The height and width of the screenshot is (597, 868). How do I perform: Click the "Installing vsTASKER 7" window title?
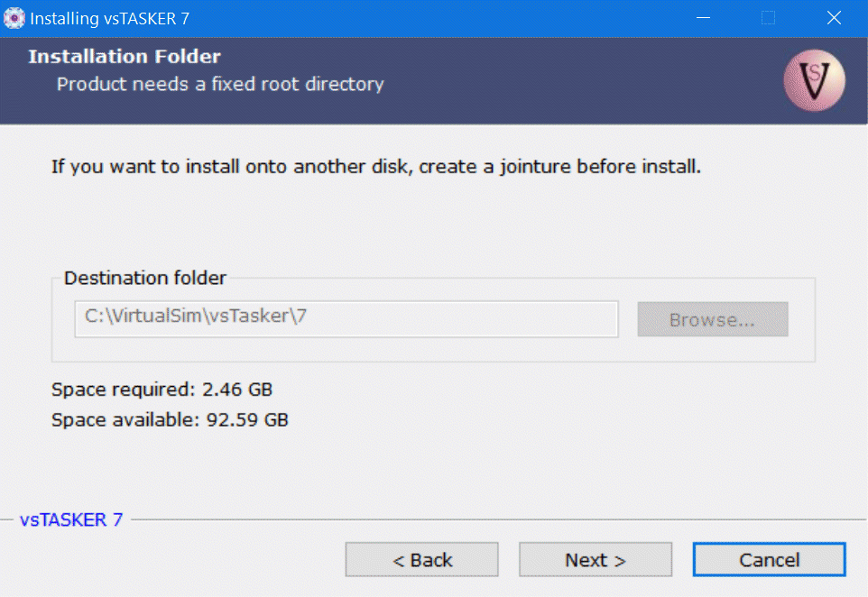pos(110,18)
